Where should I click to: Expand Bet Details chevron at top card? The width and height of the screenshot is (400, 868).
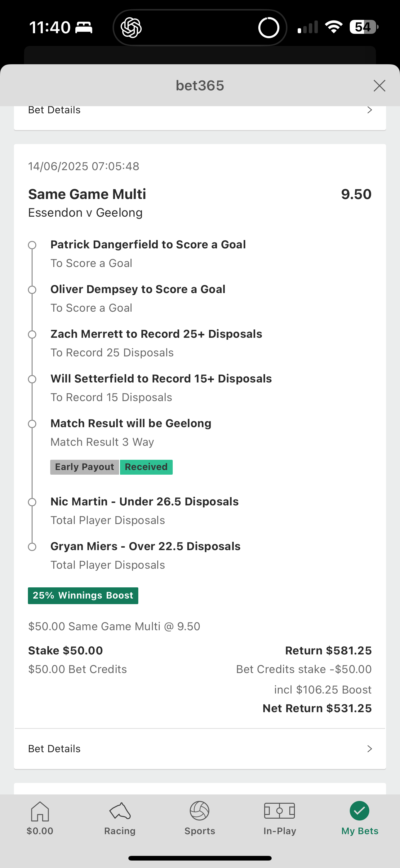pyautogui.click(x=370, y=110)
